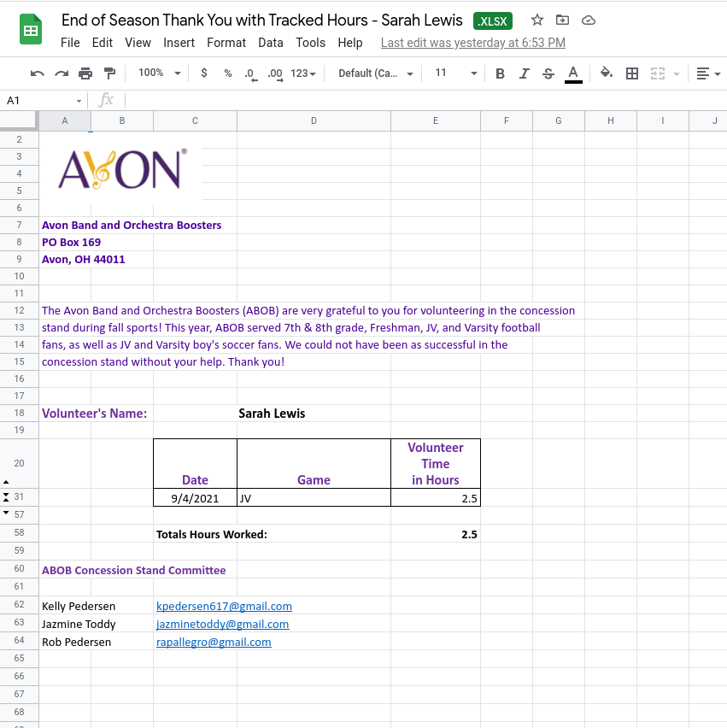Select the JV game cell
Viewport: 727px width, 728px height.
[x=314, y=497]
